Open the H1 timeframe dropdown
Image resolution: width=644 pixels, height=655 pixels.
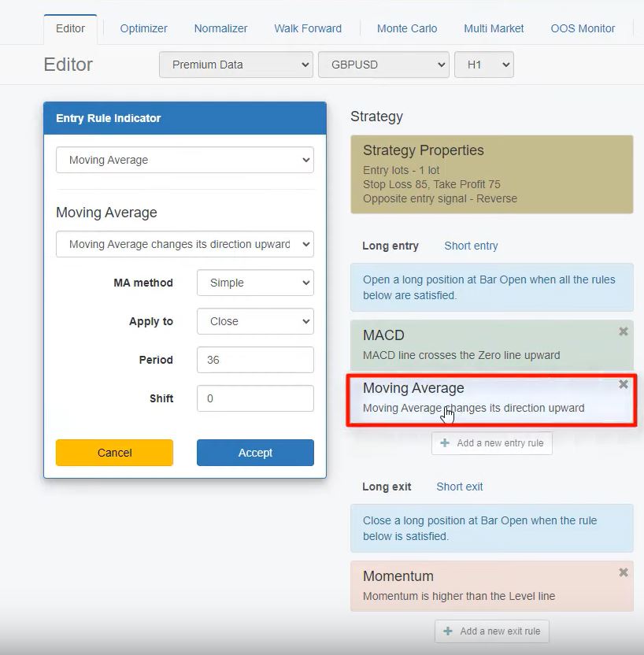click(483, 65)
